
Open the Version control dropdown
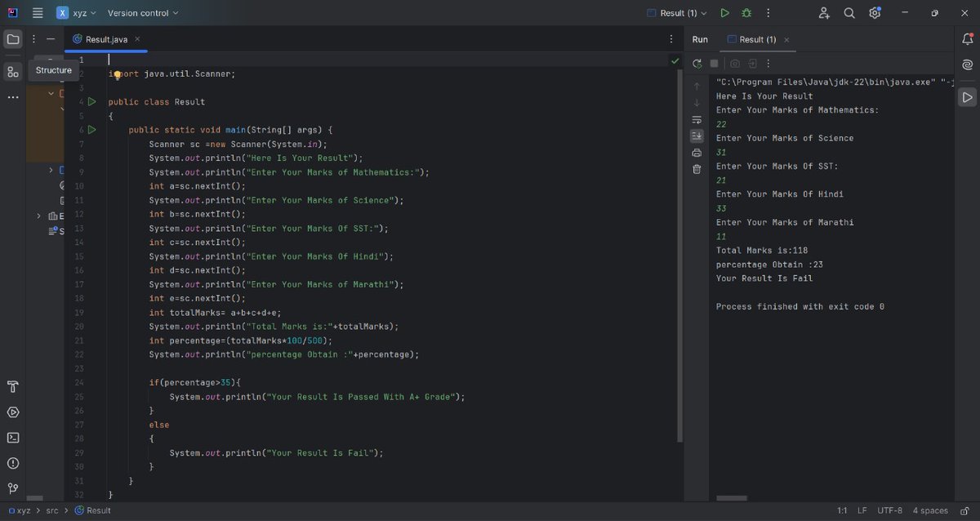coord(143,13)
